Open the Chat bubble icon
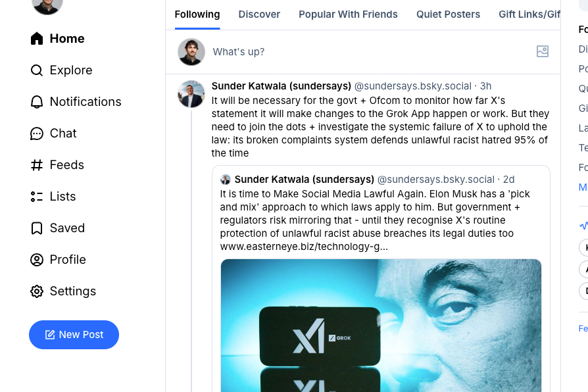The image size is (588, 392). pos(37,134)
